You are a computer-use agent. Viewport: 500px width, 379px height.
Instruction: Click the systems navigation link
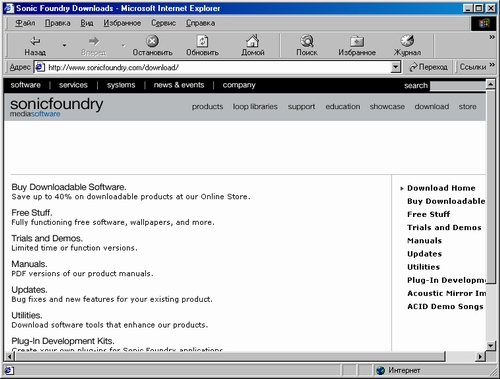point(121,85)
